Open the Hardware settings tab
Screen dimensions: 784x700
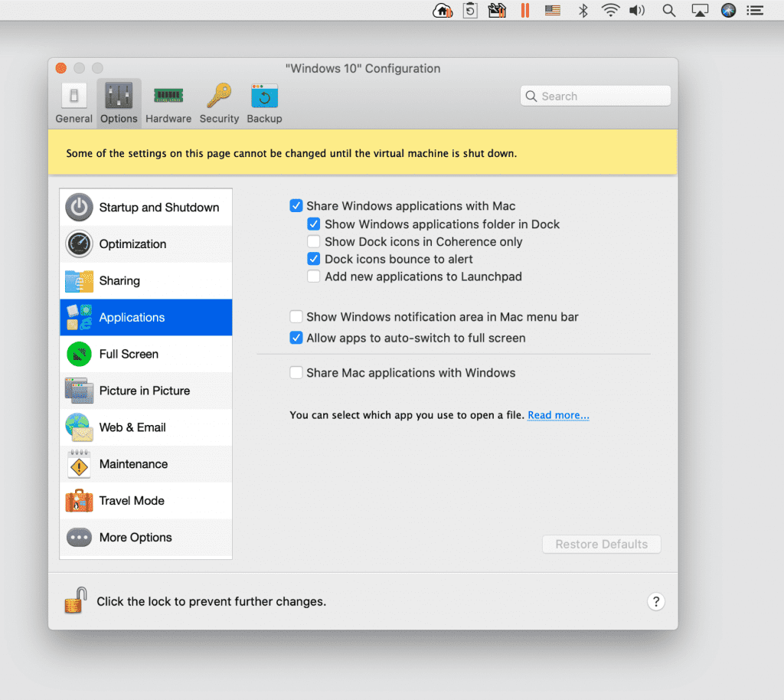[x=168, y=103]
